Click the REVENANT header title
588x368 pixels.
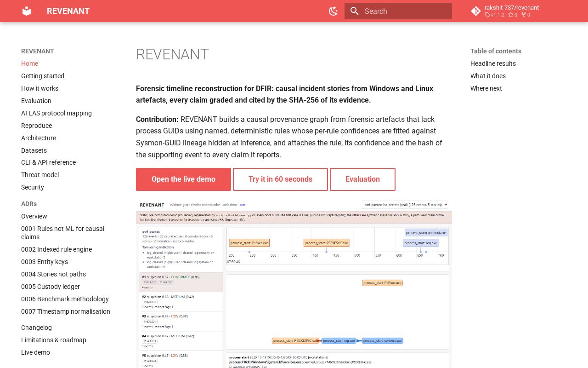point(68,11)
